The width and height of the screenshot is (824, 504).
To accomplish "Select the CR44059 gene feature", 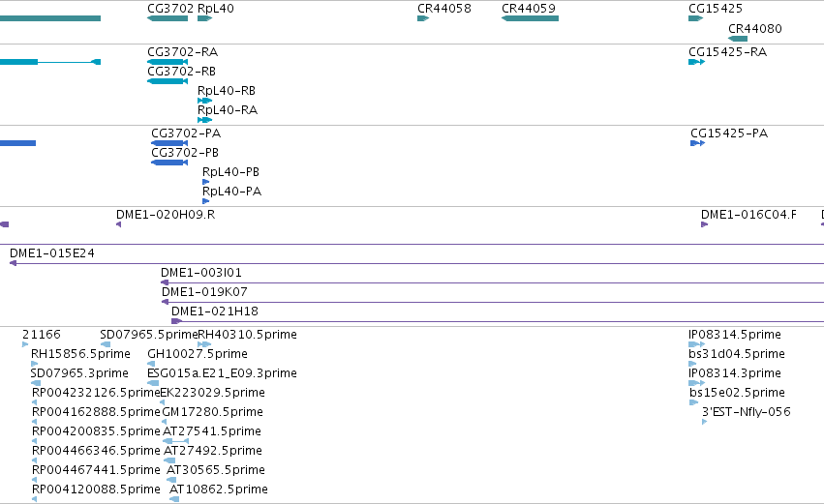I will (530, 18).
